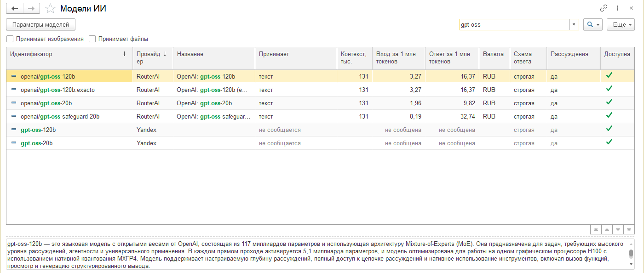The width and height of the screenshot is (644, 273).
Task: Click the magnifier search button
Action: [593, 25]
